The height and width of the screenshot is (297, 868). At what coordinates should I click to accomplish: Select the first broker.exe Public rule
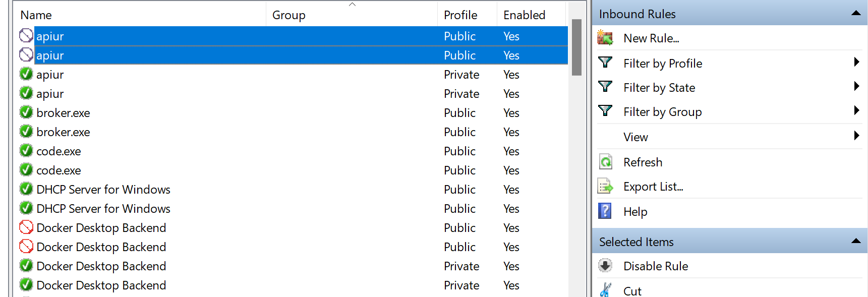coord(63,113)
